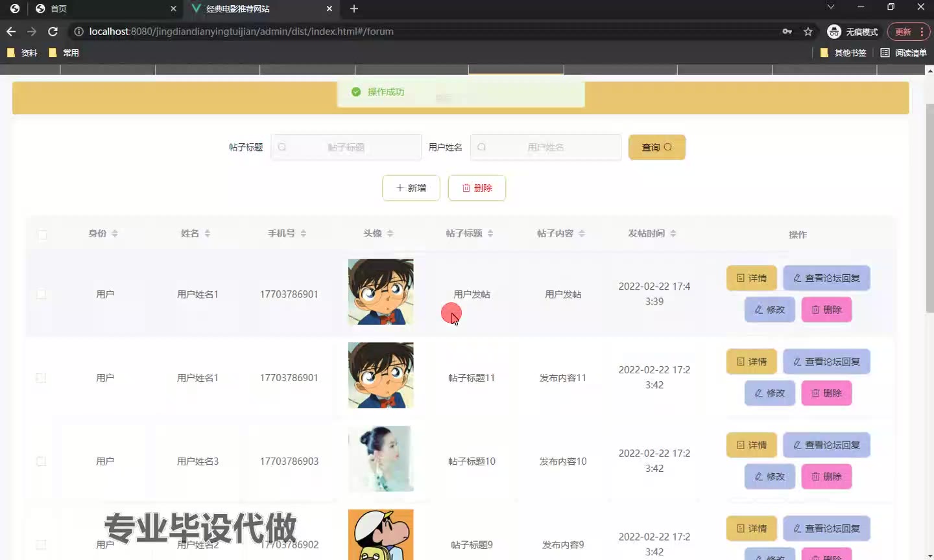The height and width of the screenshot is (560, 934).
Task: Open the Chrome three-dot menu
Action: pyautogui.click(x=922, y=31)
